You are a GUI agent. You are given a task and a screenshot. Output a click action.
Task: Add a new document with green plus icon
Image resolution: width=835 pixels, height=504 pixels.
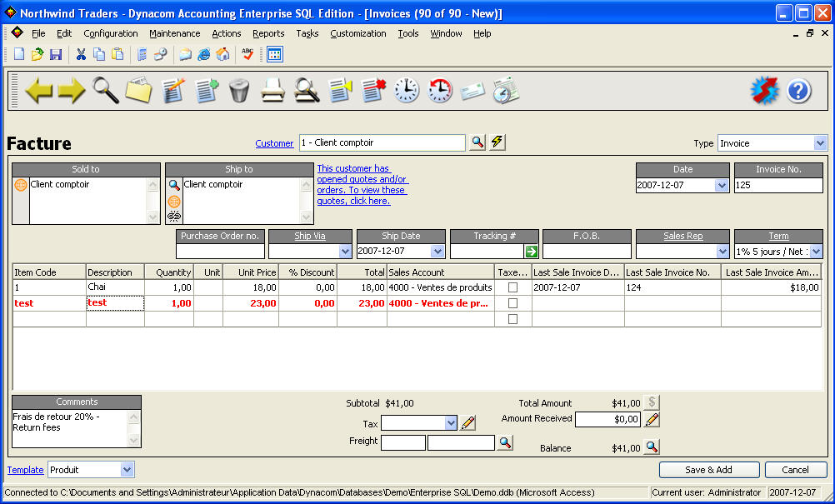pyautogui.click(x=207, y=91)
